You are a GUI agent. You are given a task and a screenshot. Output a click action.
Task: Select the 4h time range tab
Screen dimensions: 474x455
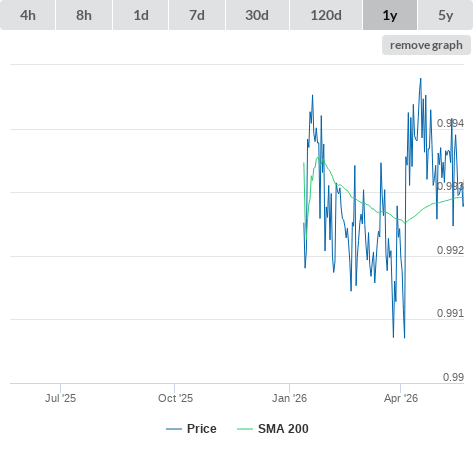(28, 15)
